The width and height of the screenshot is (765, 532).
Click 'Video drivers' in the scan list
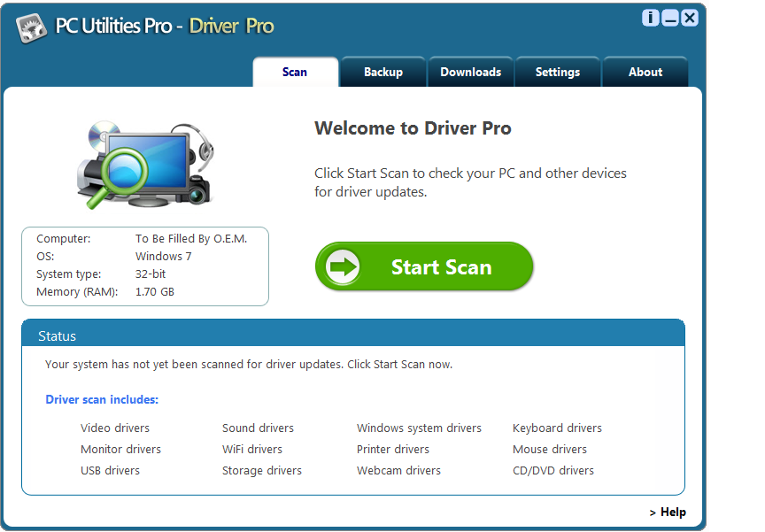pyautogui.click(x=115, y=428)
